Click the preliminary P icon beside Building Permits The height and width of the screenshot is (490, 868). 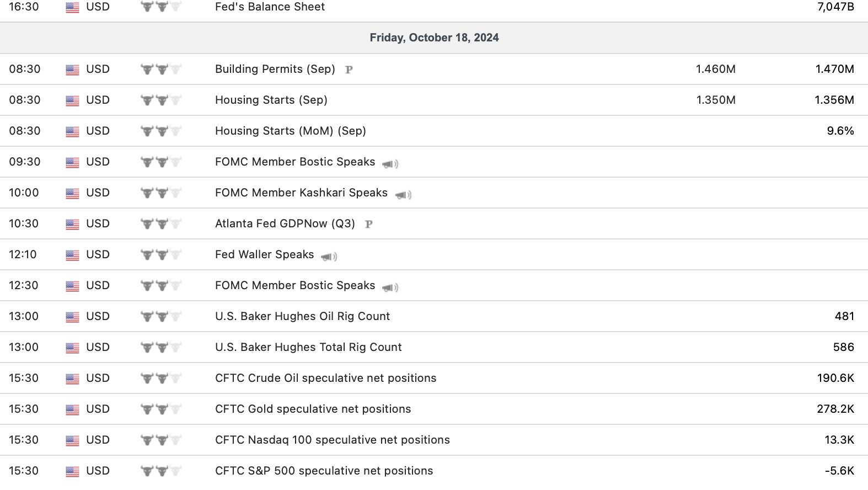(349, 70)
